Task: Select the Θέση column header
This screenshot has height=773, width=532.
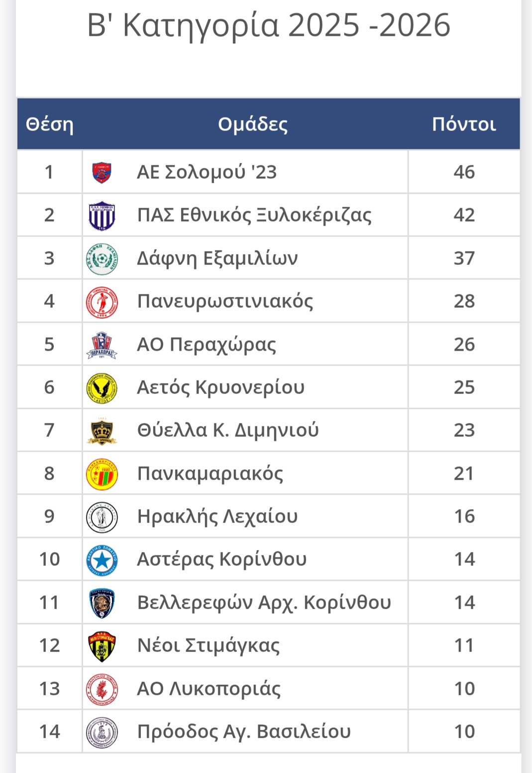Action: tap(49, 124)
